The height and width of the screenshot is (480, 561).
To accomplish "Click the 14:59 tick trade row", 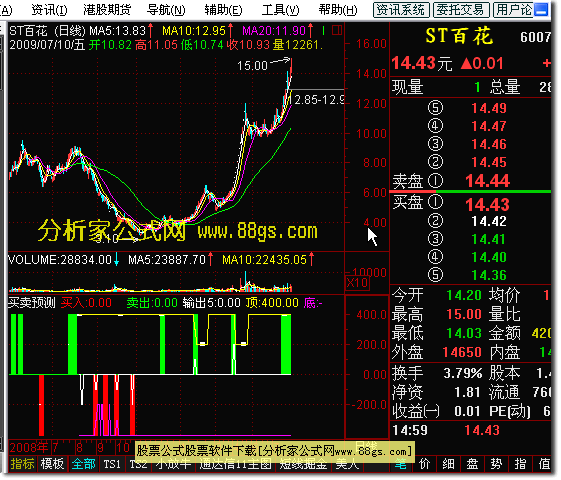I will click(x=470, y=430).
